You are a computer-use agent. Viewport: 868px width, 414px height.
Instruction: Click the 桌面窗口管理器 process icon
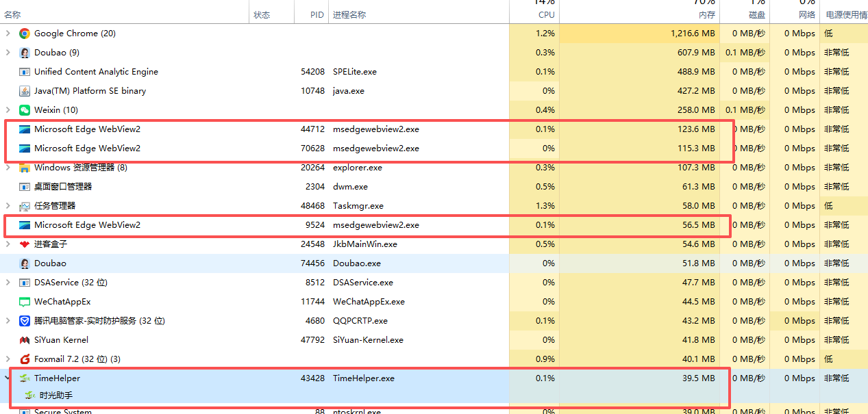(x=25, y=187)
